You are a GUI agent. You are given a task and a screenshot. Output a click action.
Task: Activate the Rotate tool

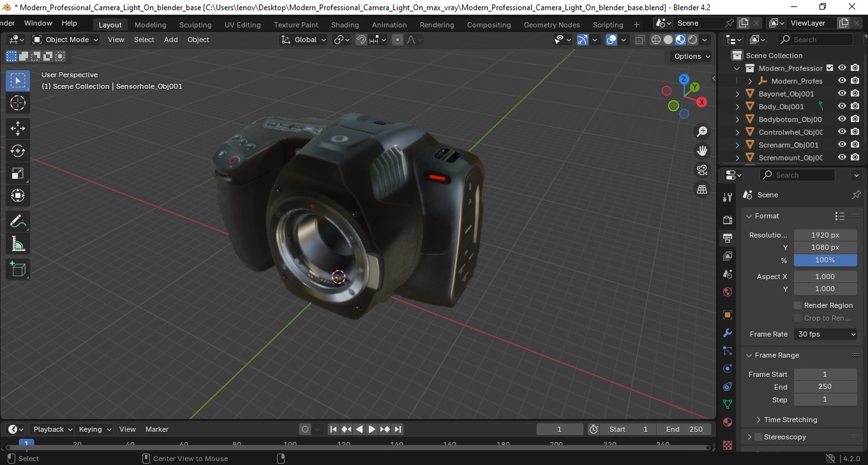18,151
